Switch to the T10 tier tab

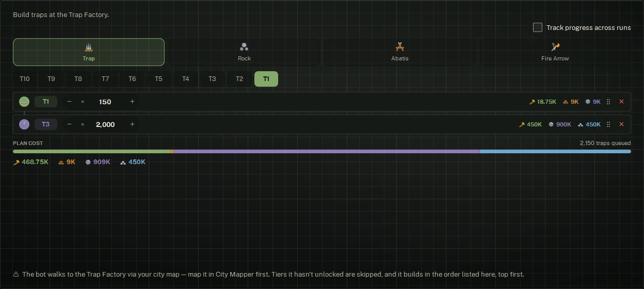coord(25,79)
